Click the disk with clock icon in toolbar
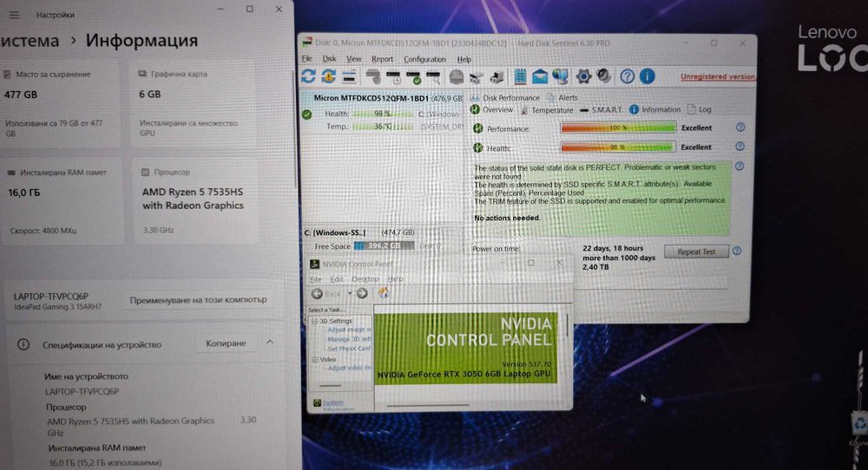This screenshot has width=868, height=470. tap(393, 77)
